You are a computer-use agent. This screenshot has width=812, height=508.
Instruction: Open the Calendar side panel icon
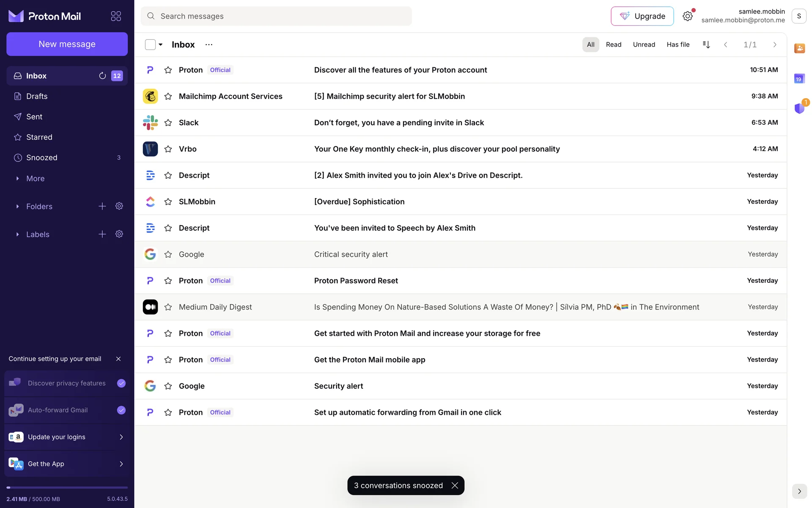(799, 79)
